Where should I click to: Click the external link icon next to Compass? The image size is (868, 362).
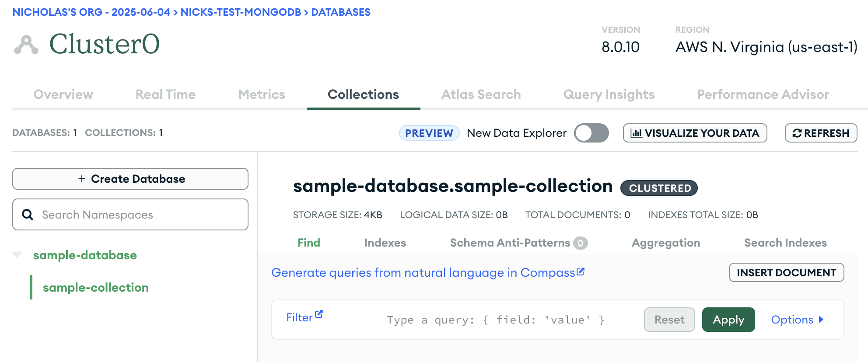(581, 271)
